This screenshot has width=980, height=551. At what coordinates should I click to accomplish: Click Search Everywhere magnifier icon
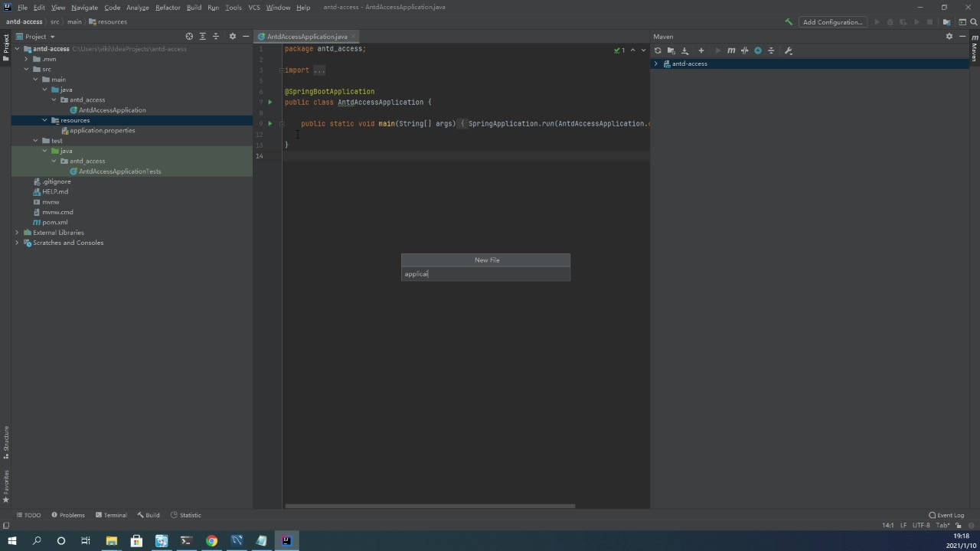click(975, 22)
